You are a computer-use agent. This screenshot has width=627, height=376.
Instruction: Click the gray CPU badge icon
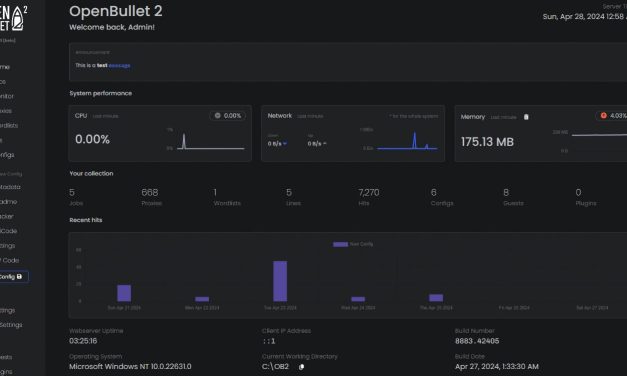click(x=218, y=116)
